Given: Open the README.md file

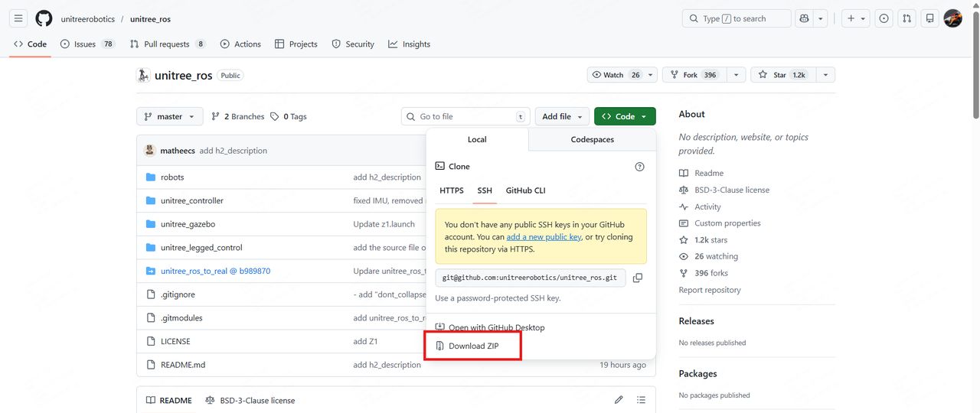Looking at the screenshot, I should [x=183, y=365].
